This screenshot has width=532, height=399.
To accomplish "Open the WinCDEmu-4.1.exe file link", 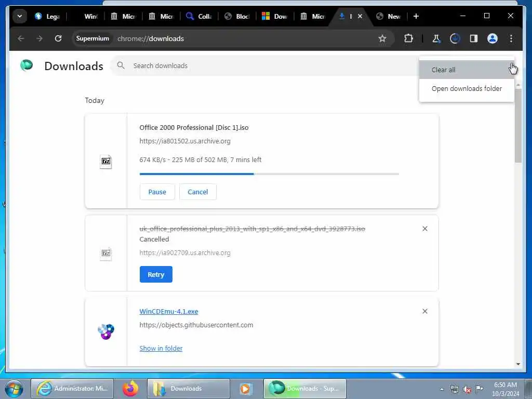I will tap(169, 312).
